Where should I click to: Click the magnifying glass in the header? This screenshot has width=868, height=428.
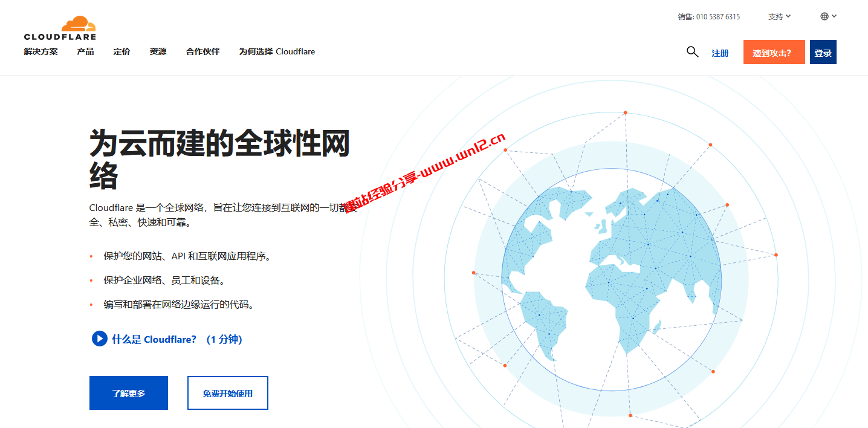pos(692,52)
